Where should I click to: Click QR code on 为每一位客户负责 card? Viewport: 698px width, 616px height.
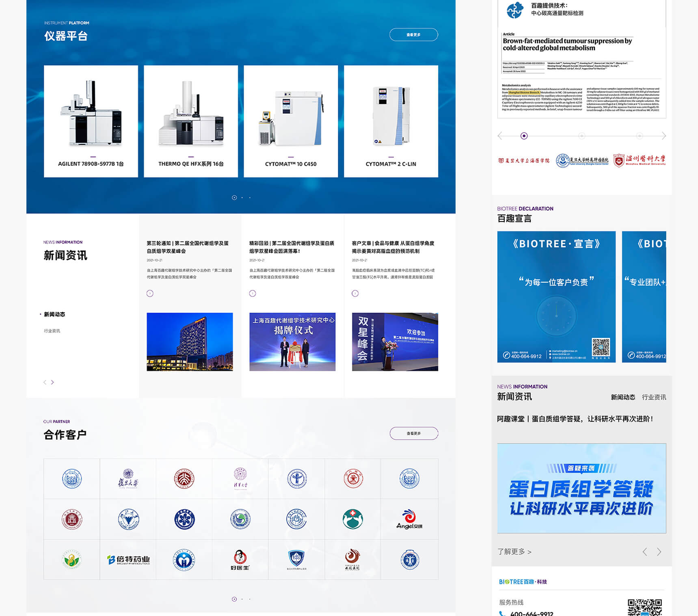pos(601,348)
